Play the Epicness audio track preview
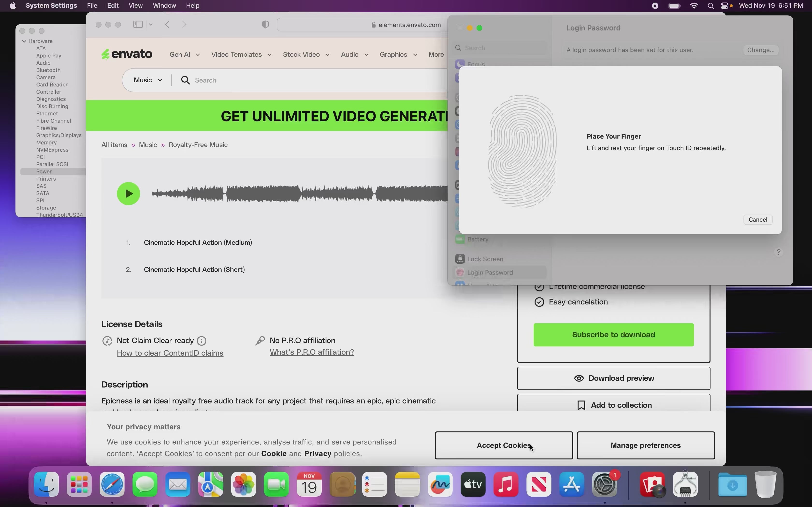812x507 pixels. pos(128,193)
